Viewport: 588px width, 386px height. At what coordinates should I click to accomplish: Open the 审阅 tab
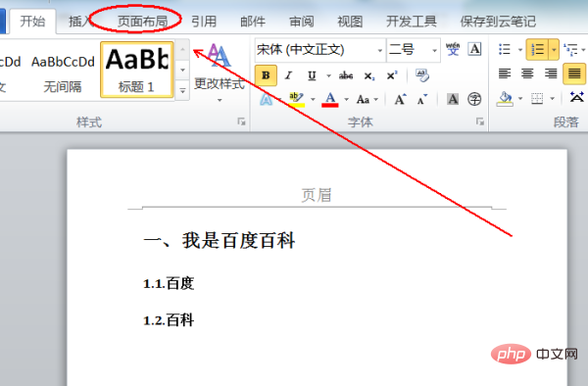point(302,22)
